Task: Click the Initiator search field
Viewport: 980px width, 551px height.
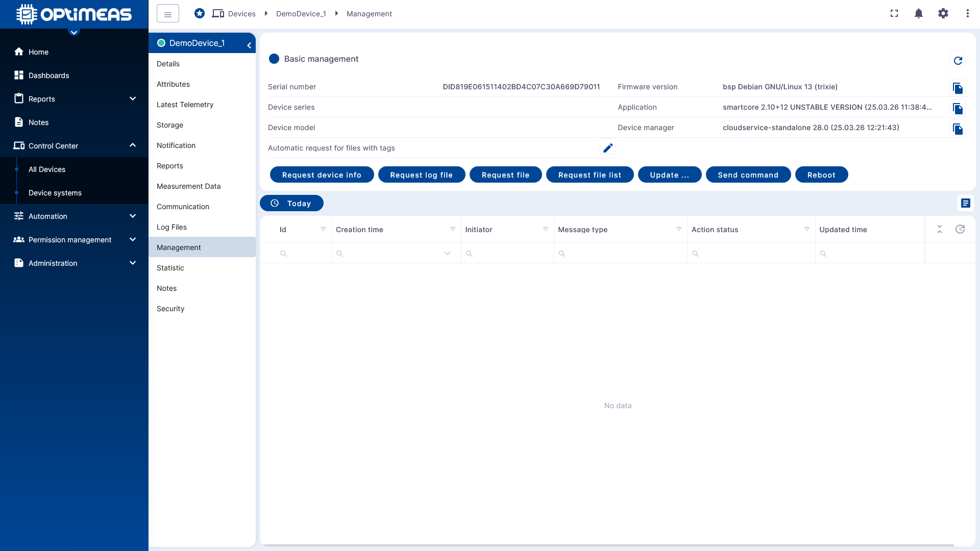Action: (x=507, y=253)
